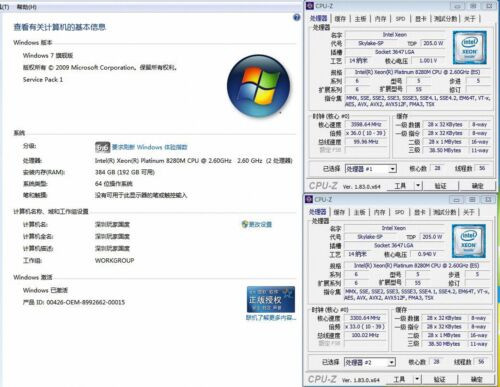Click Intel Xeon logo in processor #1 CPU-Z window
The width and height of the screenshot is (500, 387).
click(x=470, y=47)
